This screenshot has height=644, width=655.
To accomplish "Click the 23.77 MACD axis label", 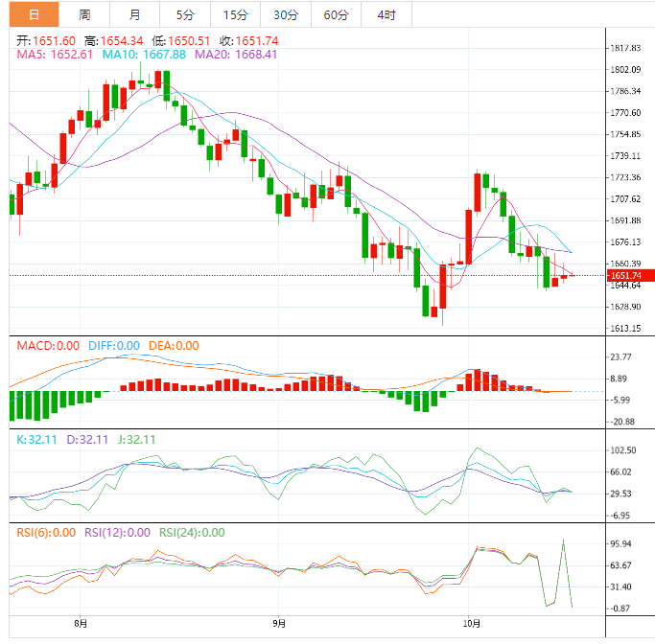I will click(620, 356).
